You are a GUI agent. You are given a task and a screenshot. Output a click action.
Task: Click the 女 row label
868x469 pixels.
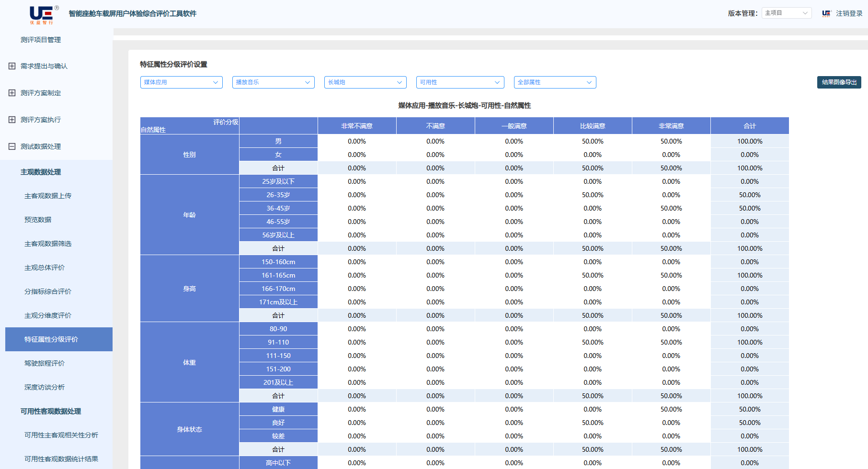click(x=278, y=155)
